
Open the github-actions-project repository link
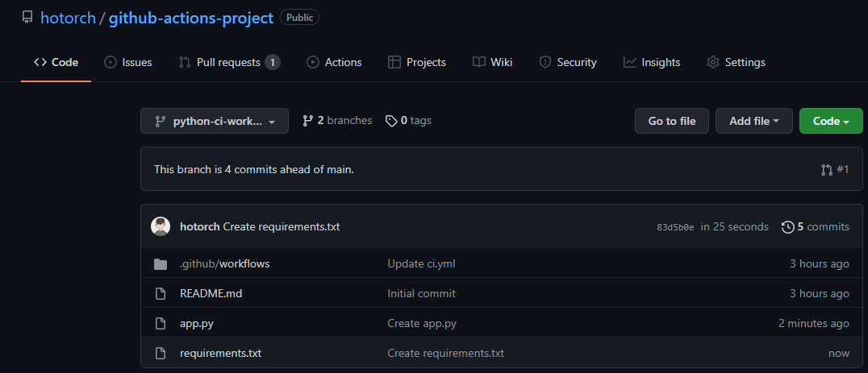coord(191,18)
